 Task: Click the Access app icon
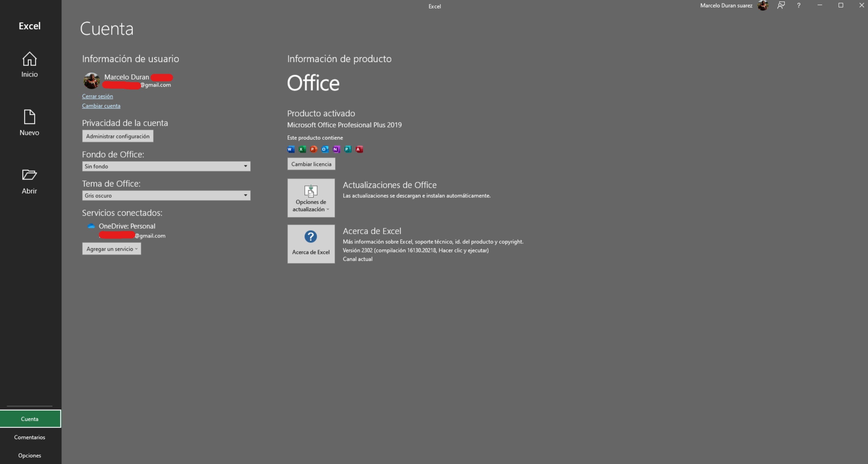359,149
